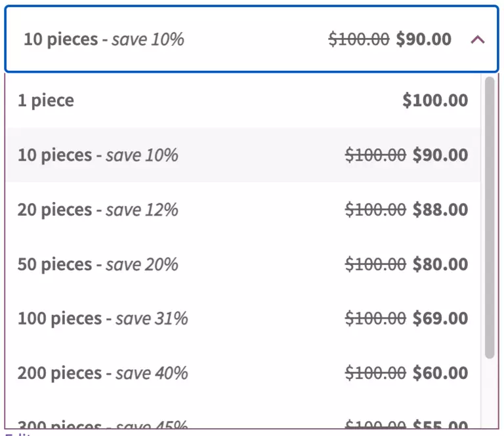Viewport: 504px width, 436px height.
Task: Click the dropdown list scrollbar thumb
Action: pyautogui.click(x=489, y=216)
